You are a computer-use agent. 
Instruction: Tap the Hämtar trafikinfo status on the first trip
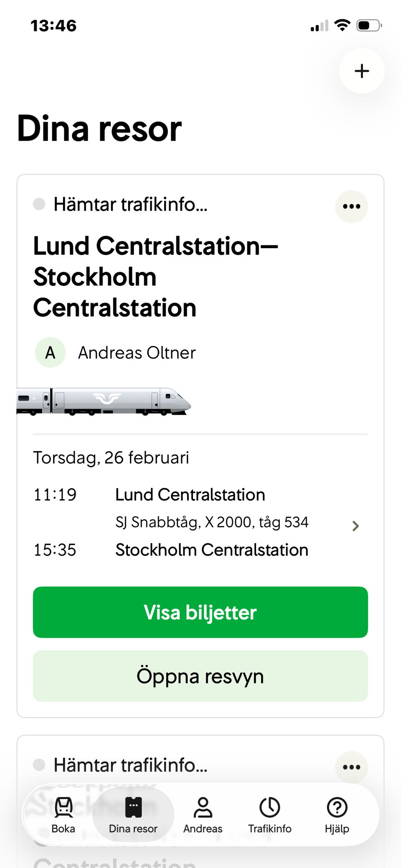pyautogui.click(x=130, y=205)
